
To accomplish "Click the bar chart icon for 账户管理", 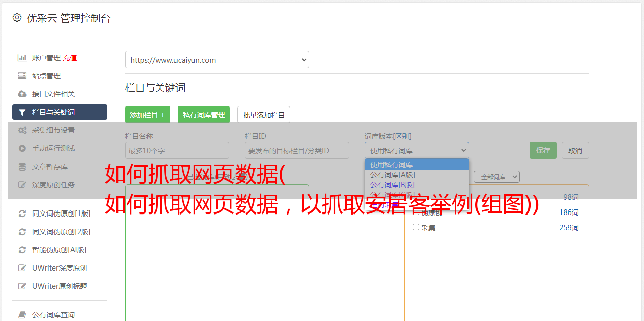I will tap(22, 58).
